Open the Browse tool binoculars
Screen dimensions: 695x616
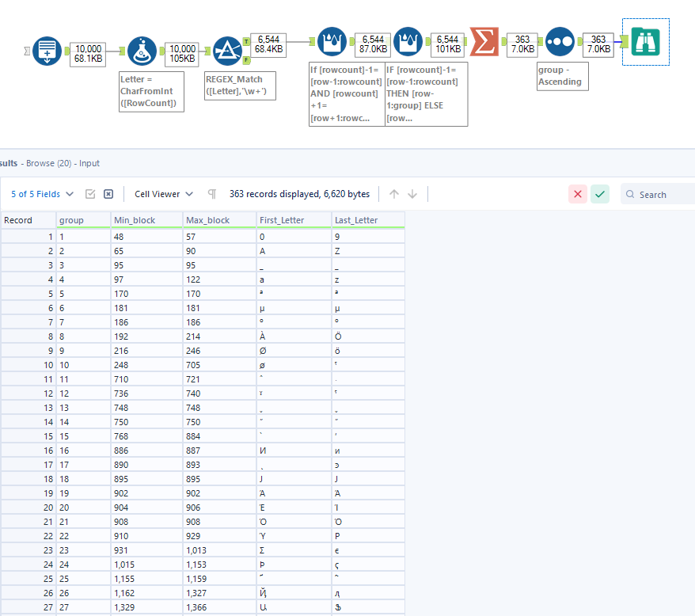click(x=645, y=41)
